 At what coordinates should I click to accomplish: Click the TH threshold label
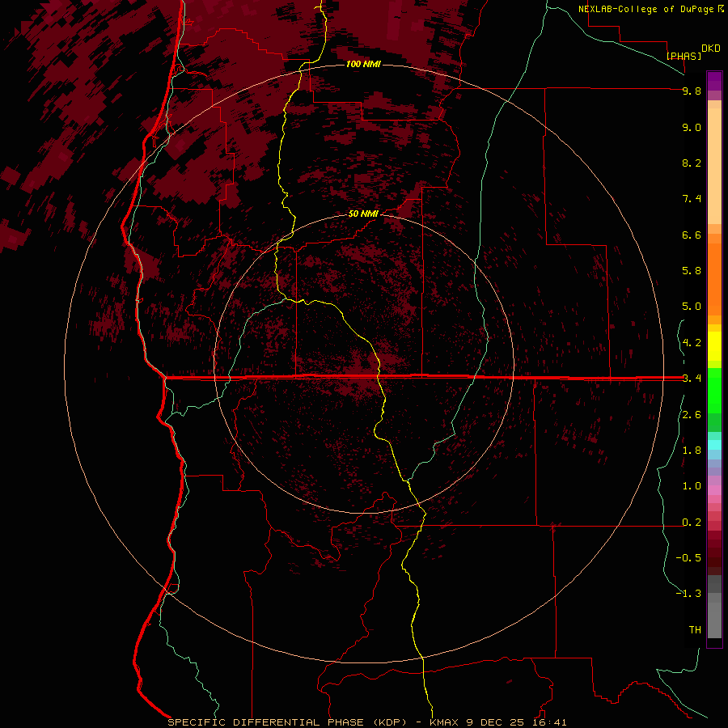click(x=695, y=630)
